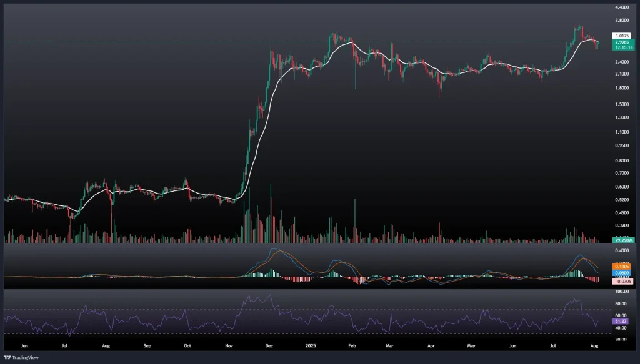Viewport: 640px width, 364px height.
Task: Click the TradingView logo icon
Action: [x=7, y=357]
